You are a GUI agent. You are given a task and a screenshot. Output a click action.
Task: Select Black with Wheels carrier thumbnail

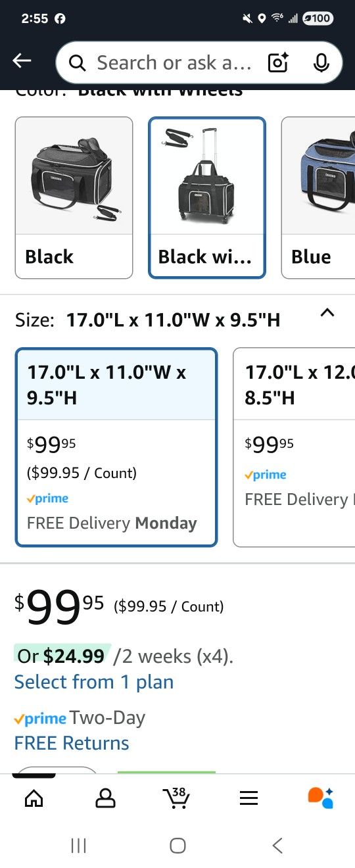tap(207, 198)
